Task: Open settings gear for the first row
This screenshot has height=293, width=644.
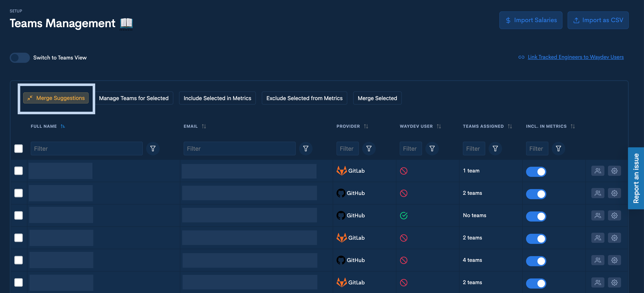Action: click(614, 171)
